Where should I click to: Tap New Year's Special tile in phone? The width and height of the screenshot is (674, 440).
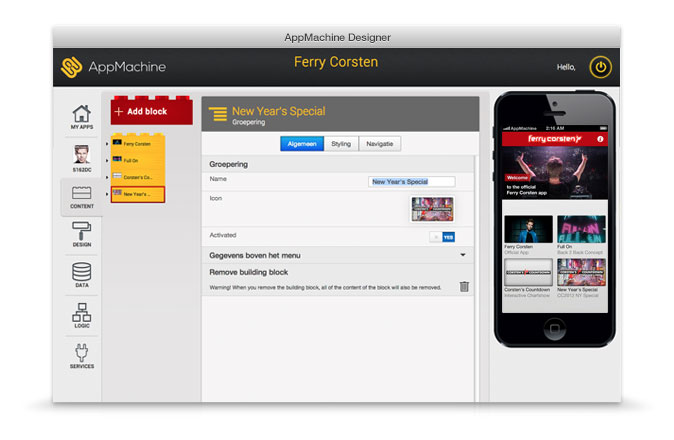(581, 278)
